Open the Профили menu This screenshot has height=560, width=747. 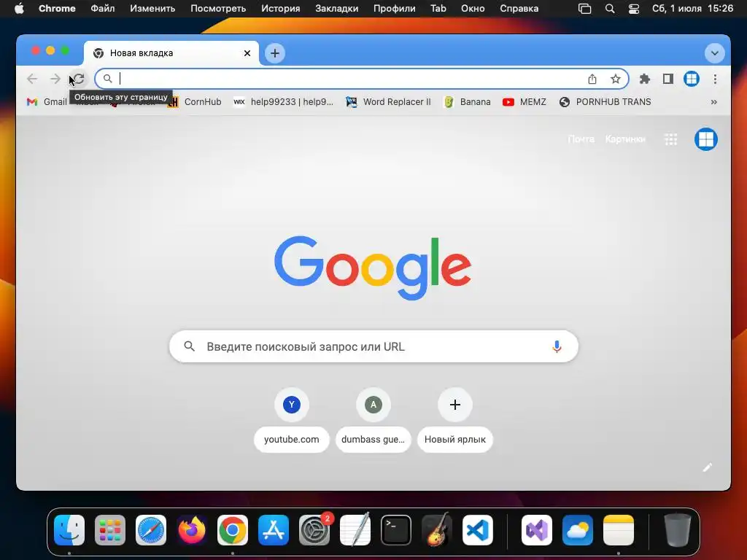(395, 9)
